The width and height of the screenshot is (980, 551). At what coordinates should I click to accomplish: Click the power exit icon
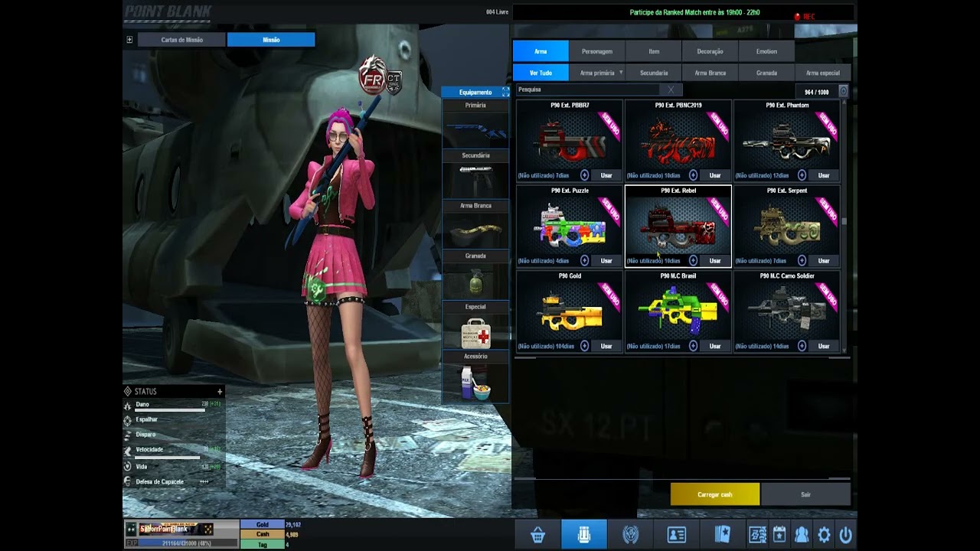[x=846, y=535]
